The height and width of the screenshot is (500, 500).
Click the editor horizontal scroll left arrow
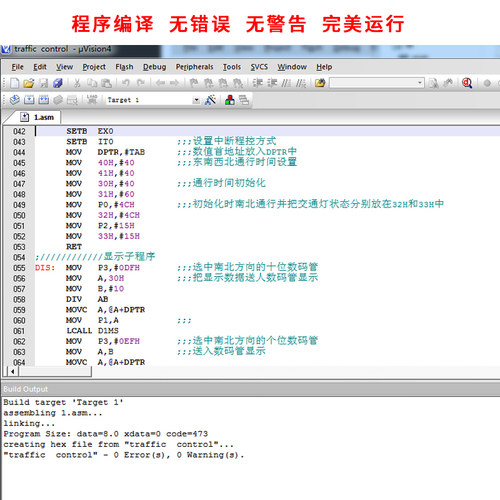click(x=13, y=371)
